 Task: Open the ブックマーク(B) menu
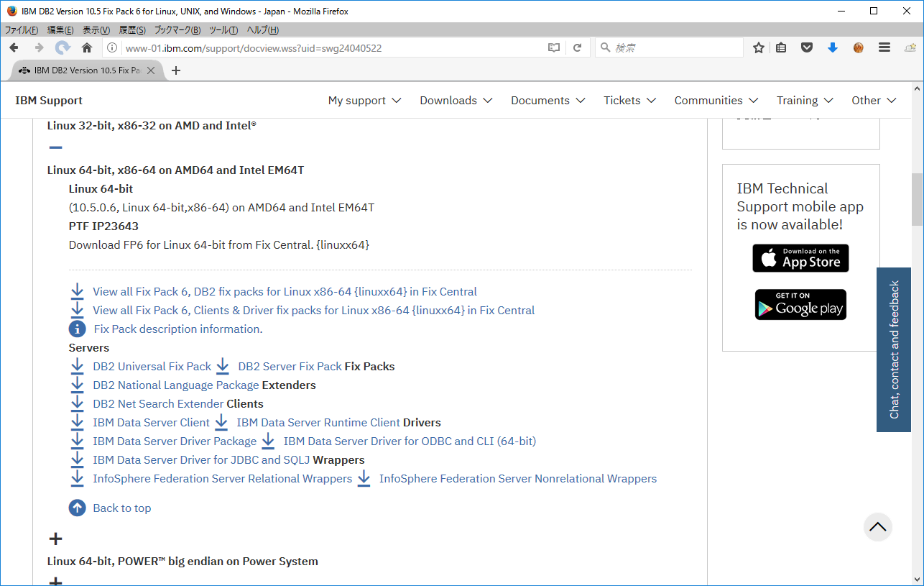point(177,30)
